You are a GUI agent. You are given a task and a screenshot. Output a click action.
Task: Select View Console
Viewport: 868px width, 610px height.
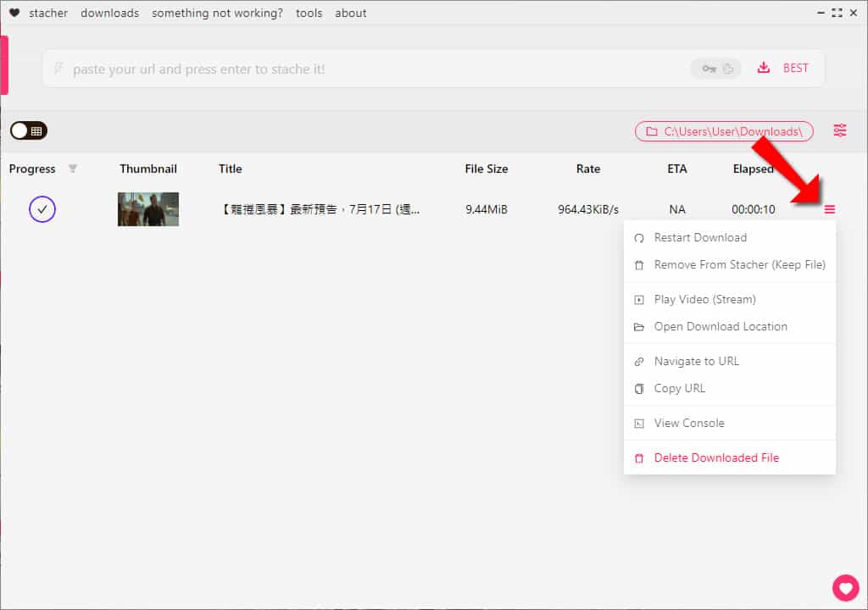coord(730,424)
